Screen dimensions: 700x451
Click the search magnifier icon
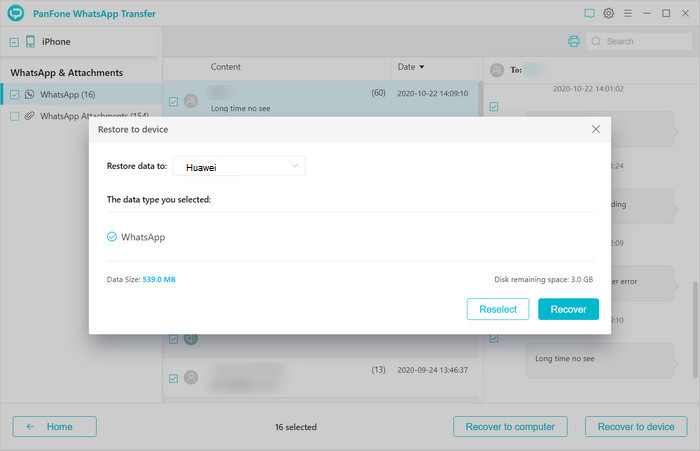[596, 42]
